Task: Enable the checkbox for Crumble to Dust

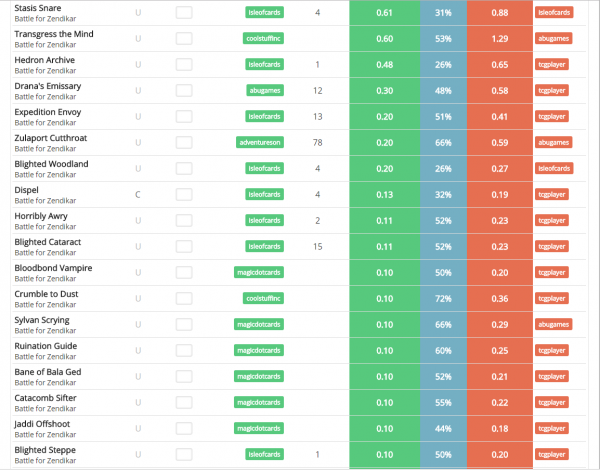Action: click(183, 299)
